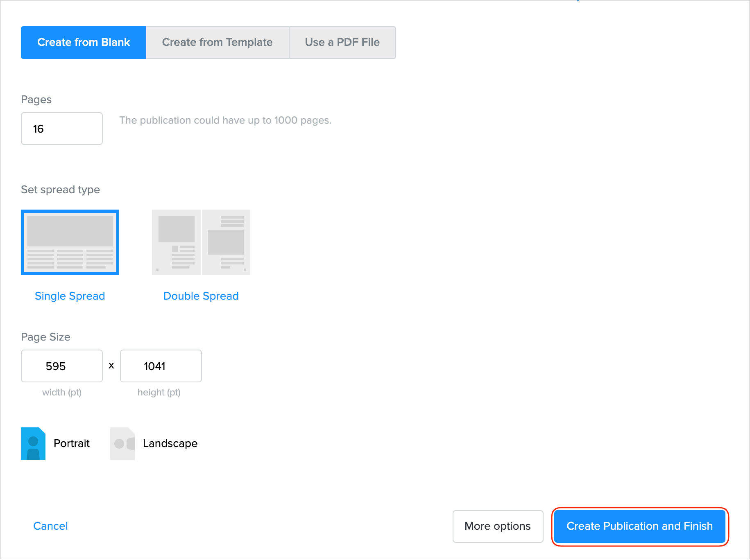This screenshot has width=750, height=560.
Task: Click the blue Portrait orientation icon
Action: coord(33,444)
